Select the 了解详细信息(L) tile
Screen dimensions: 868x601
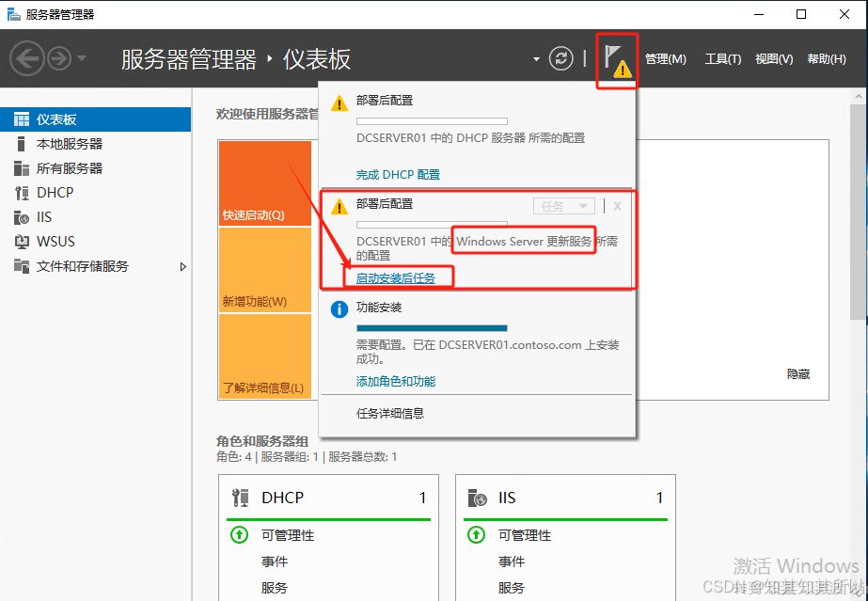(x=265, y=356)
